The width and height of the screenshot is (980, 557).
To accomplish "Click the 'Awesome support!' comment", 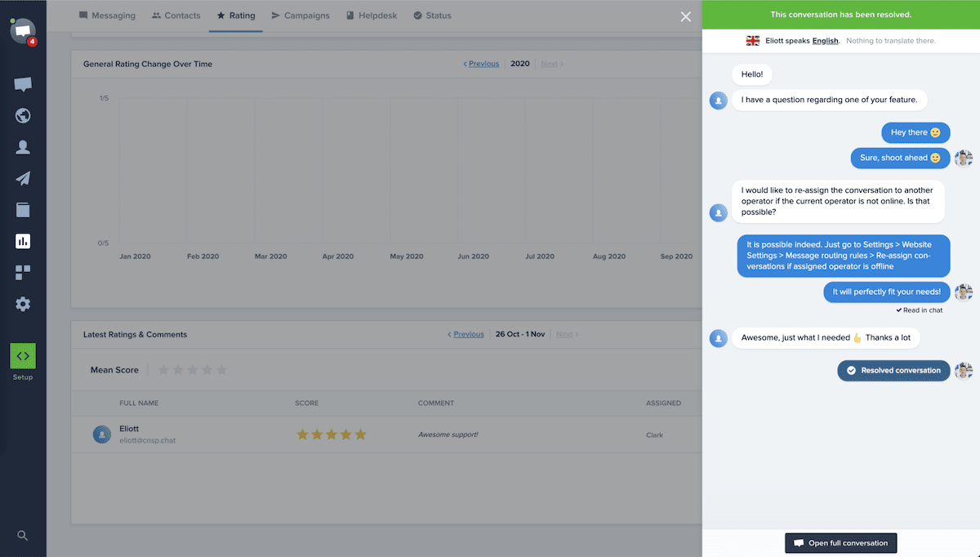I will pos(448,434).
